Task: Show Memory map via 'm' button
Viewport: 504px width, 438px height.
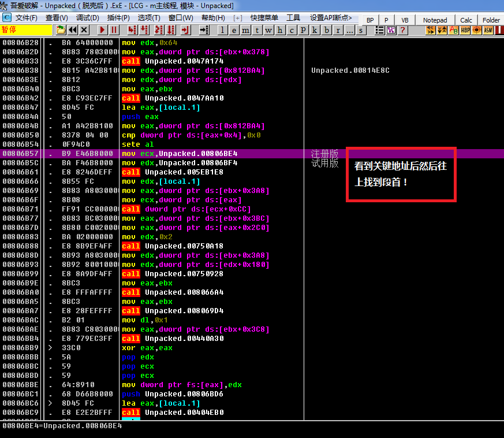Action: pos(245,30)
